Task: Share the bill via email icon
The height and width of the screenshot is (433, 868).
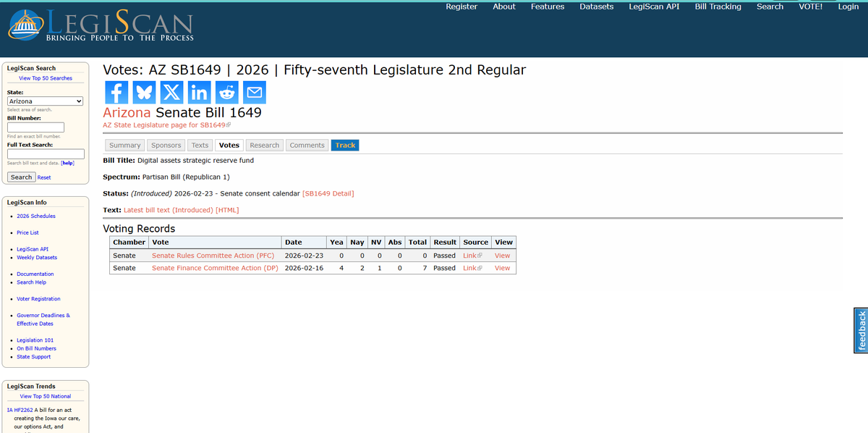Action: tap(254, 92)
